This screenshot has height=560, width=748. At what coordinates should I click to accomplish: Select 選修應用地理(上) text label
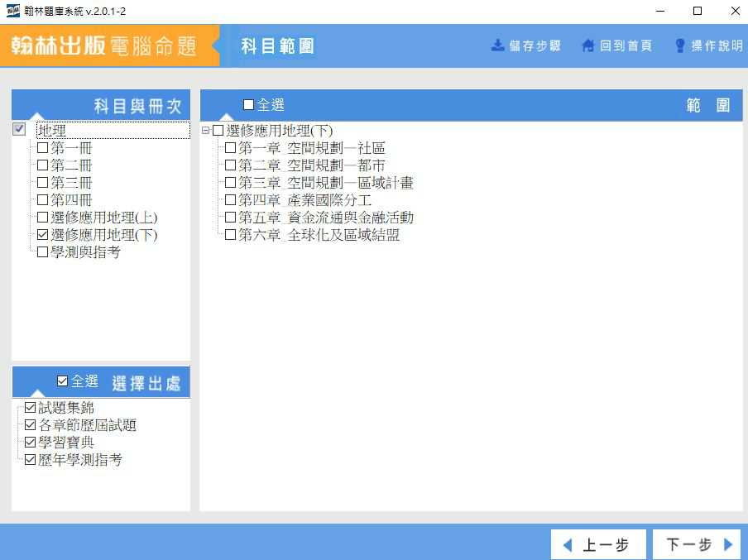[104, 218]
